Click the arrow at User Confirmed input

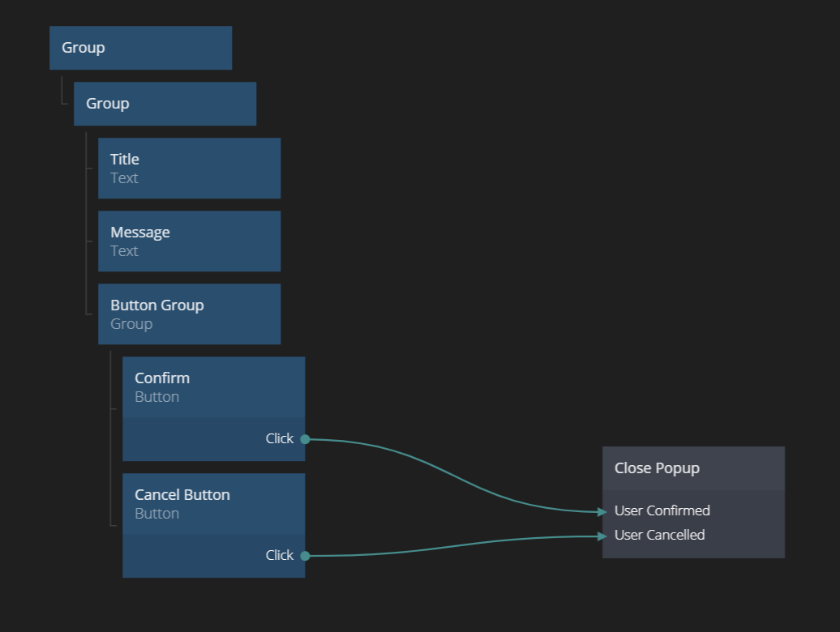[602, 511]
